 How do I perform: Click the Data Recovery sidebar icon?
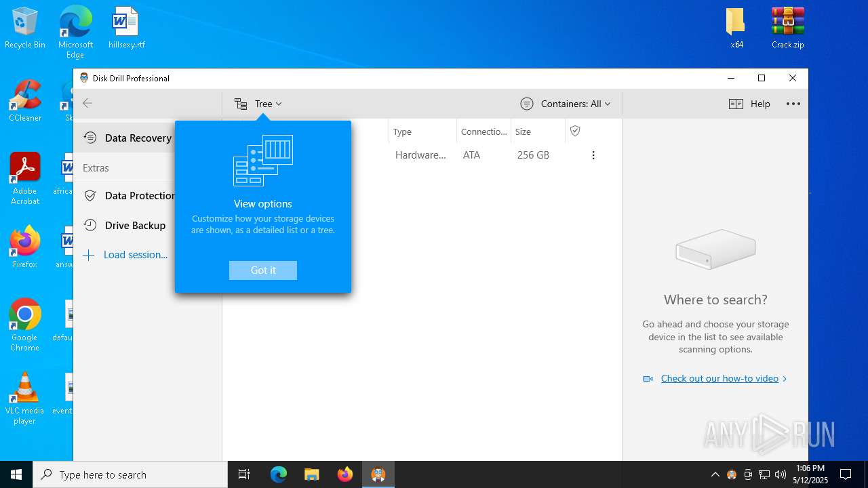pos(90,138)
